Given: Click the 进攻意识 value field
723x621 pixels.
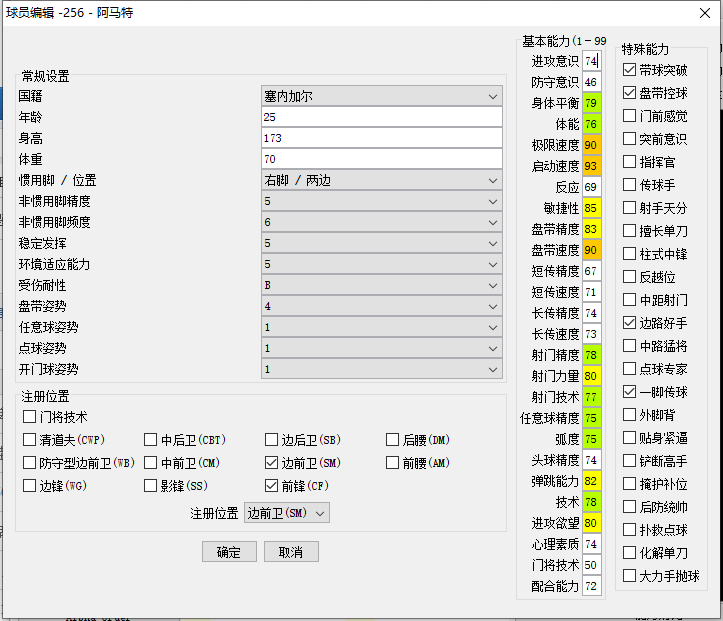Looking at the screenshot, I should pos(591,62).
